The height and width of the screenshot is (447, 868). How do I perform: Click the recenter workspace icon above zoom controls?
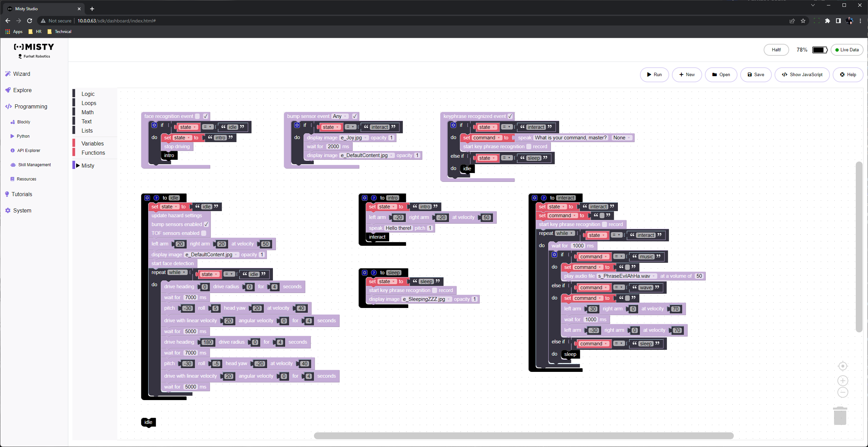pyautogui.click(x=843, y=366)
